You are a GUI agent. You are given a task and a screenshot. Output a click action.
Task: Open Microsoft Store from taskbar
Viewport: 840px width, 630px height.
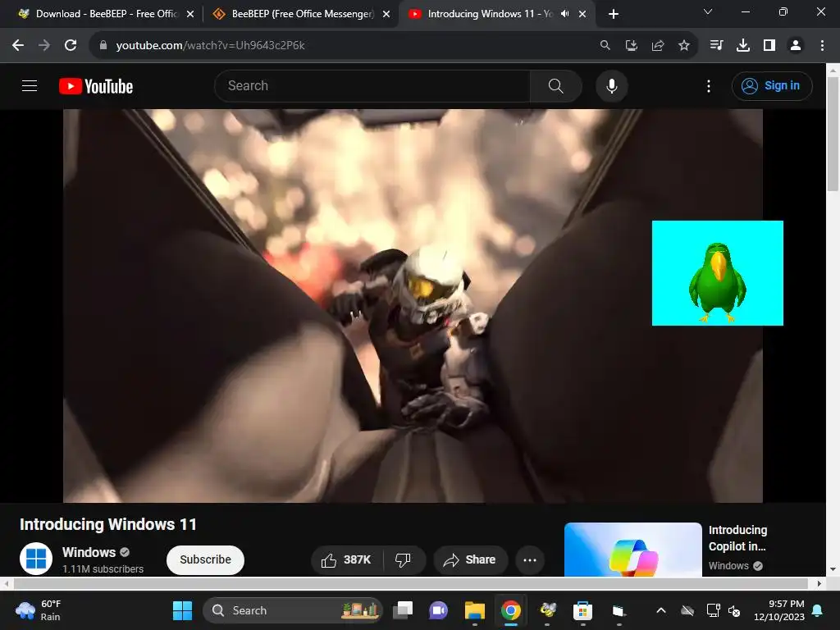(583, 610)
